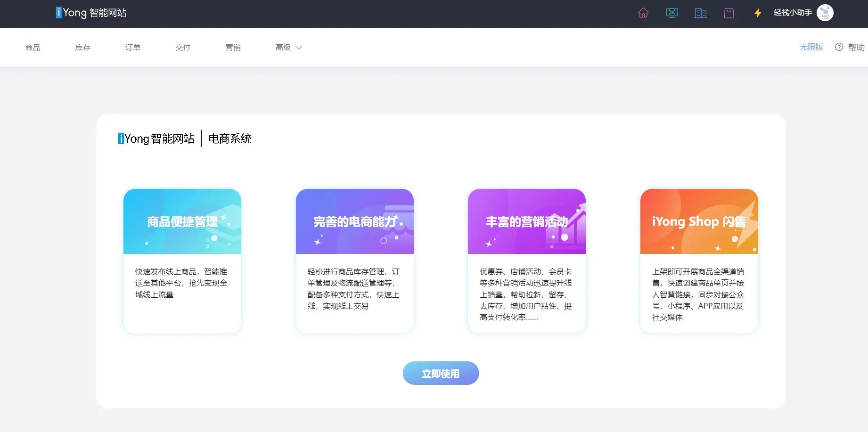Go to the 营销 section
Image resolution: width=868 pixels, height=432 pixels.
(233, 47)
